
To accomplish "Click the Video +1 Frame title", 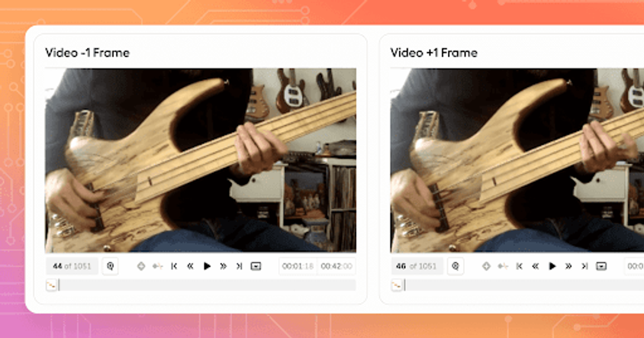I will click(x=433, y=53).
